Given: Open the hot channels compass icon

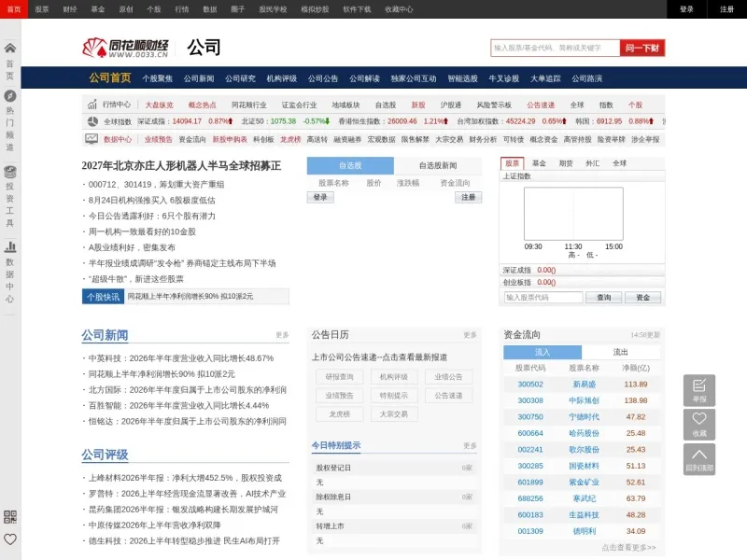Looking at the screenshot, I should (x=10, y=96).
